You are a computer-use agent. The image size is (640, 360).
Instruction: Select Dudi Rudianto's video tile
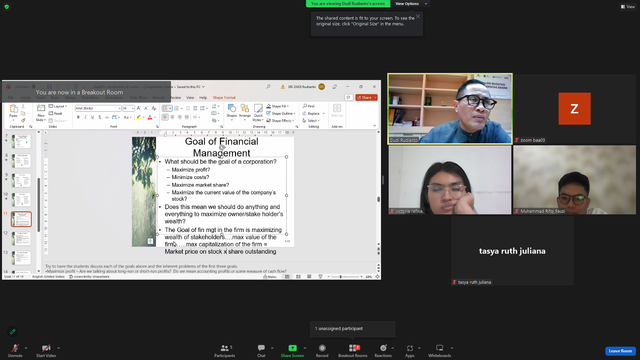(x=450, y=109)
